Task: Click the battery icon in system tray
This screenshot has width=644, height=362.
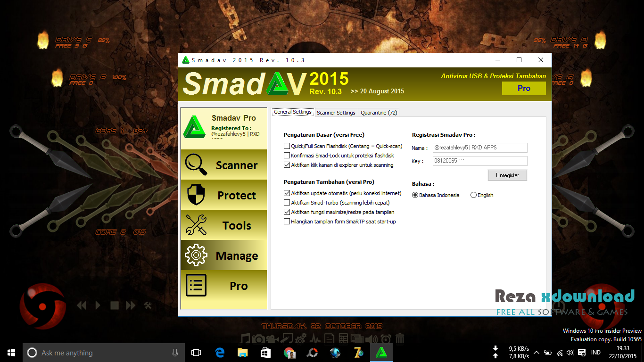Action: (548, 353)
